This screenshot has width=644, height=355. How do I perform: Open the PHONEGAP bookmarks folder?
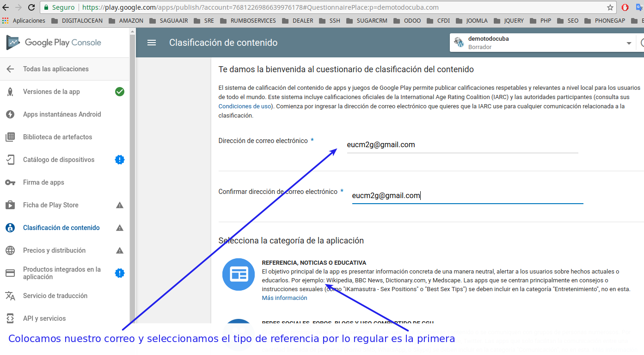(x=605, y=21)
